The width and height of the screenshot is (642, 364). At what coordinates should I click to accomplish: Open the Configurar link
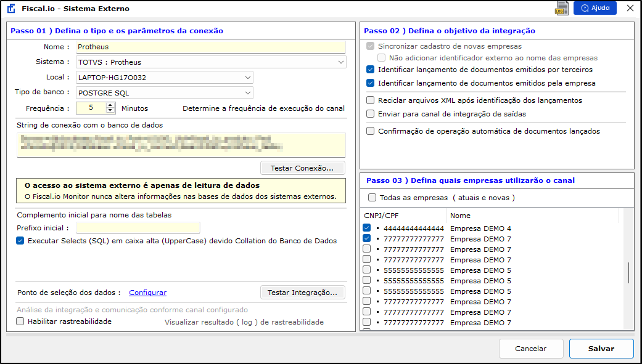click(147, 293)
